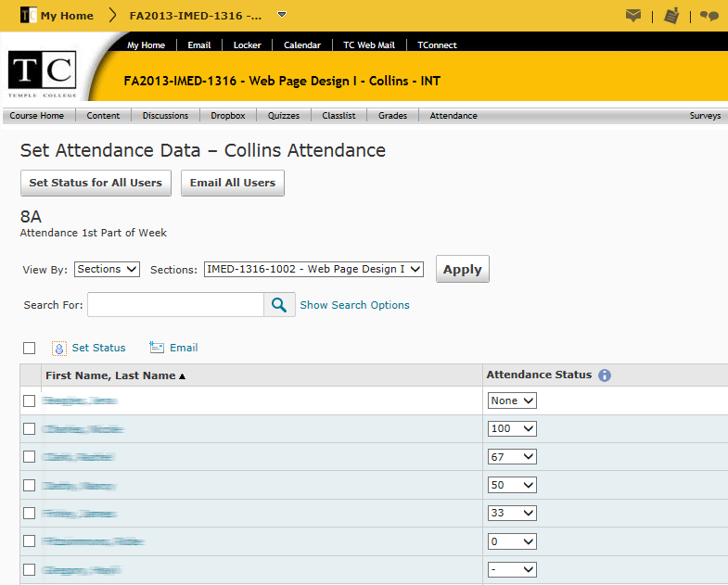
Task: Click the Apply button
Action: [463, 269]
